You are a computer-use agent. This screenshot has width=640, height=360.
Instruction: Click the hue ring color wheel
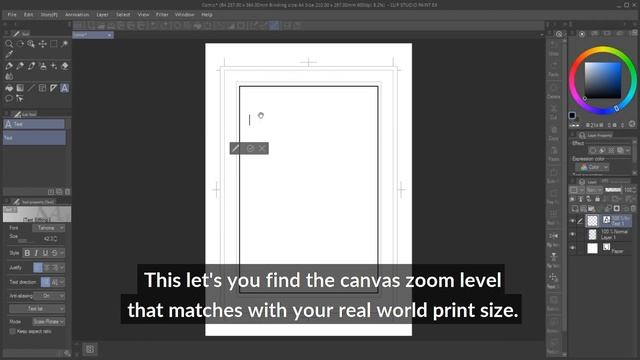click(603, 49)
